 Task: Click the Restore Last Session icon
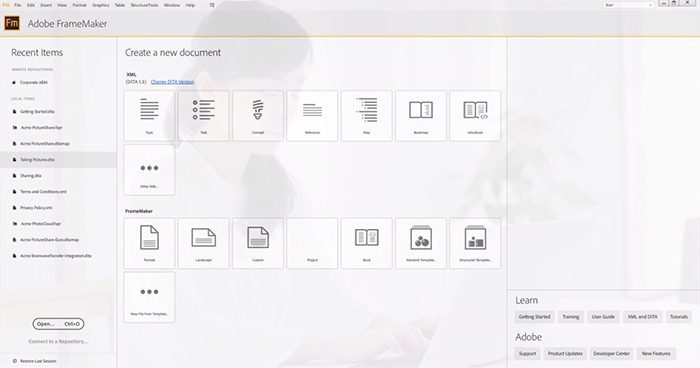(x=15, y=361)
